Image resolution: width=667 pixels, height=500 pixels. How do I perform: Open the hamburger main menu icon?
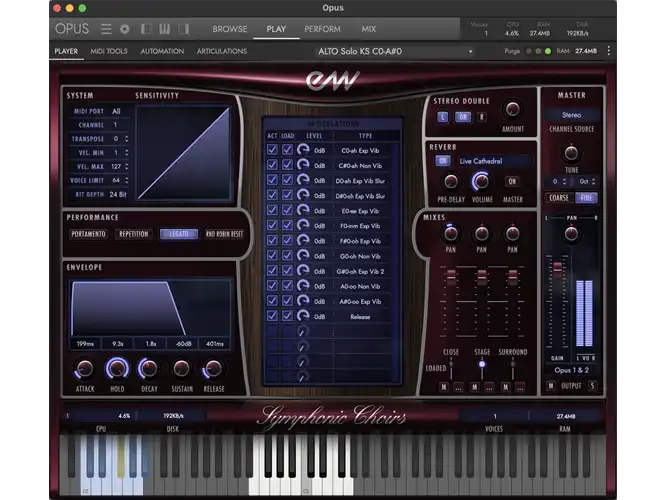pos(106,29)
